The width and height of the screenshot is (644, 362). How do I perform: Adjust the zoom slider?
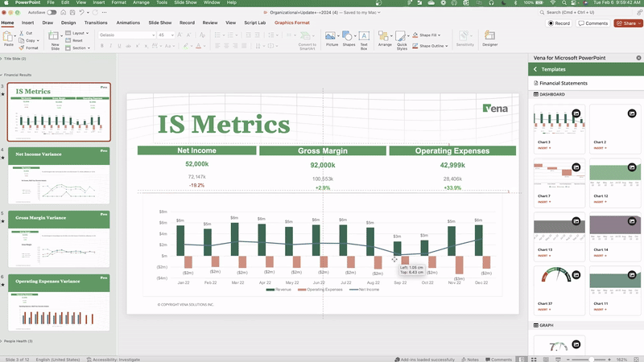(x=592, y=360)
